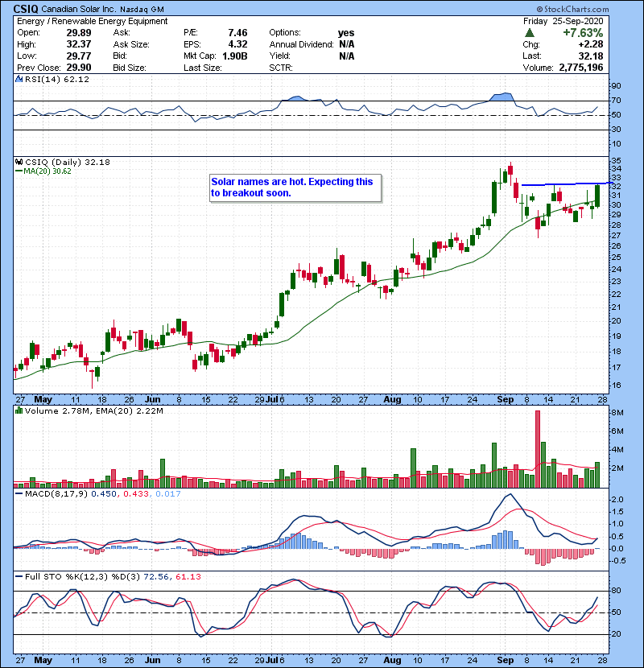Image resolution: width=644 pixels, height=668 pixels.
Task: Click the SCTR label
Action: pos(281,68)
